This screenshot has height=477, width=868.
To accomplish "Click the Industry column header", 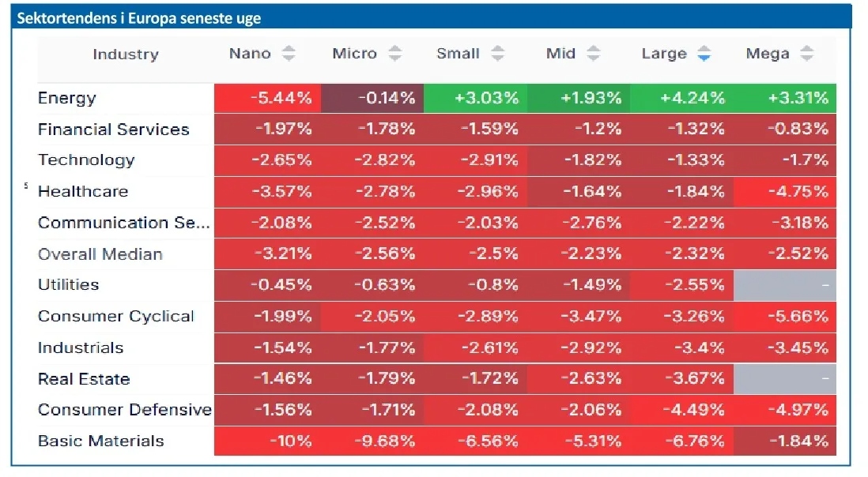I will coord(126,54).
